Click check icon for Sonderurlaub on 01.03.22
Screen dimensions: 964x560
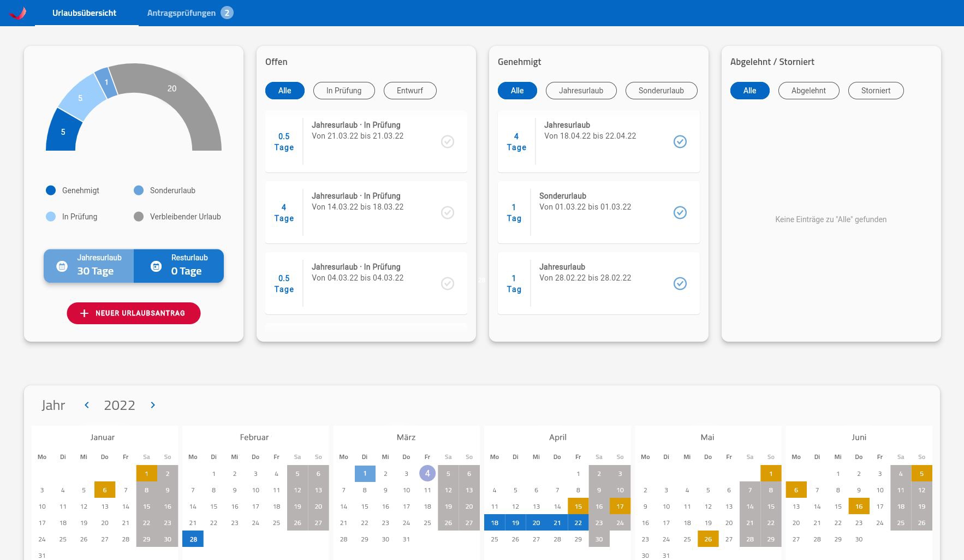click(680, 213)
